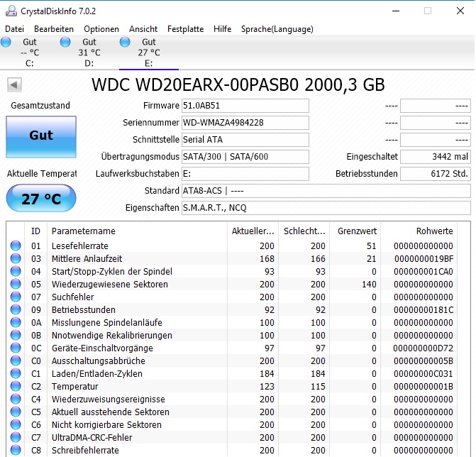
Task: Click status orb for Nnotwendige Rekalibrierungen
Action: (16, 335)
